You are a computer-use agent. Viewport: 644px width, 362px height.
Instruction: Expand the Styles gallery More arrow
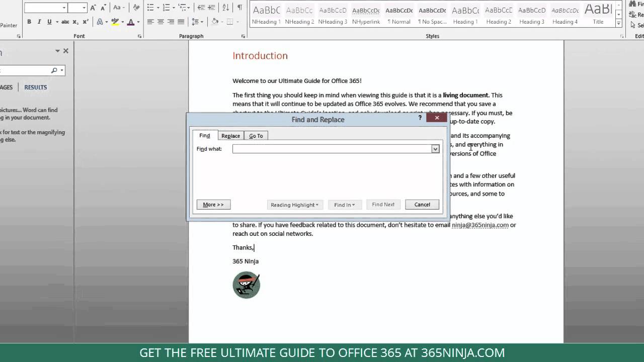(x=619, y=24)
